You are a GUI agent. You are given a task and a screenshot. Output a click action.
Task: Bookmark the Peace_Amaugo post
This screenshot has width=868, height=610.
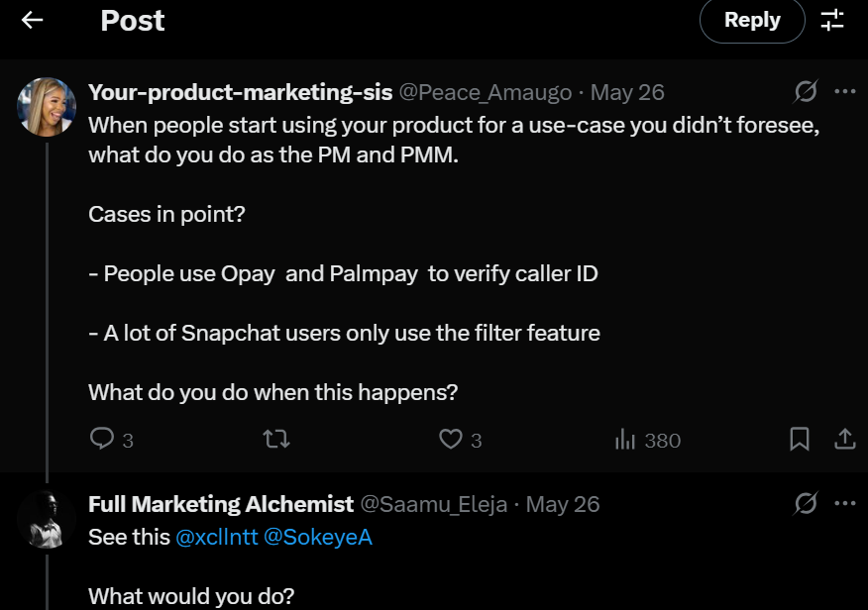coord(800,439)
